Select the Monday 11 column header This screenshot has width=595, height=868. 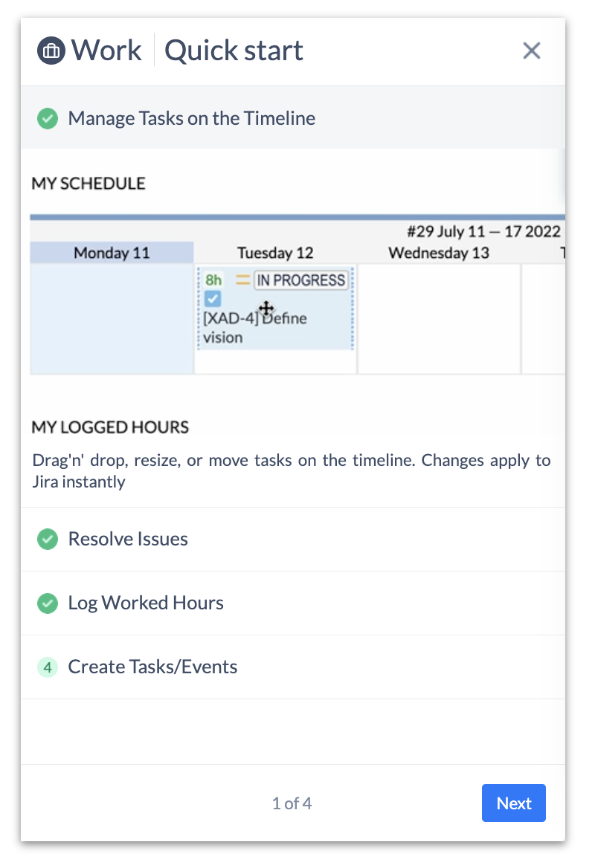click(x=112, y=253)
